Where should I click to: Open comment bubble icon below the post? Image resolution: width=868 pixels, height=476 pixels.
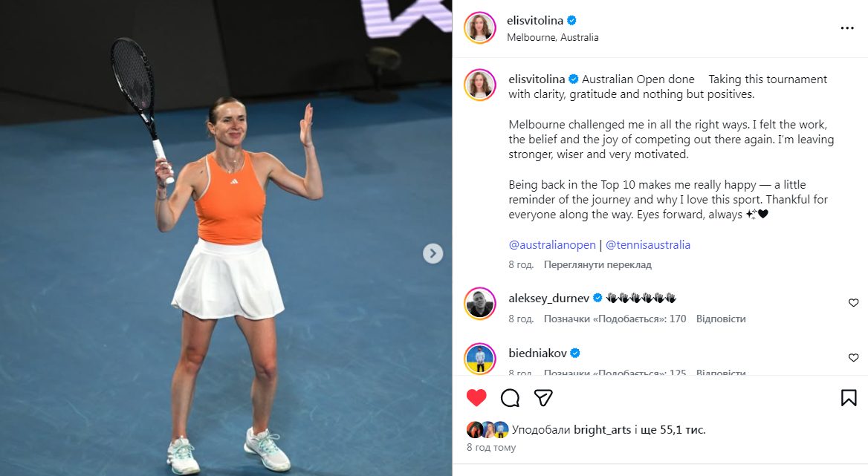[x=510, y=397]
